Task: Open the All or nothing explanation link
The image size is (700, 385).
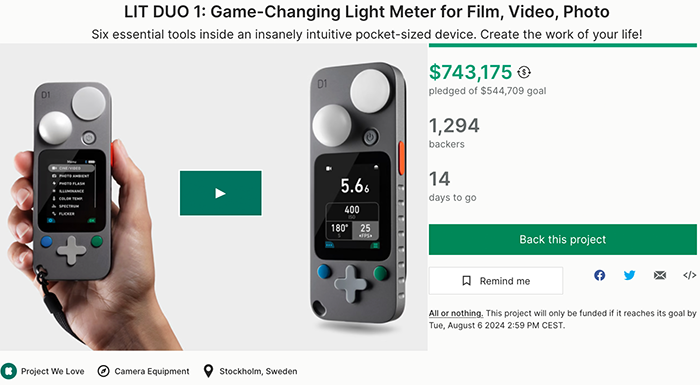Action: pos(456,313)
